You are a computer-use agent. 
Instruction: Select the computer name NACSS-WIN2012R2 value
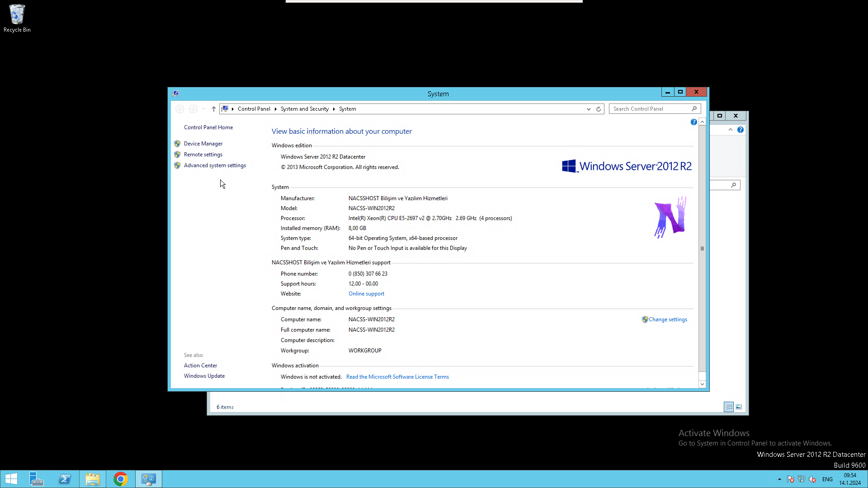(x=371, y=319)
